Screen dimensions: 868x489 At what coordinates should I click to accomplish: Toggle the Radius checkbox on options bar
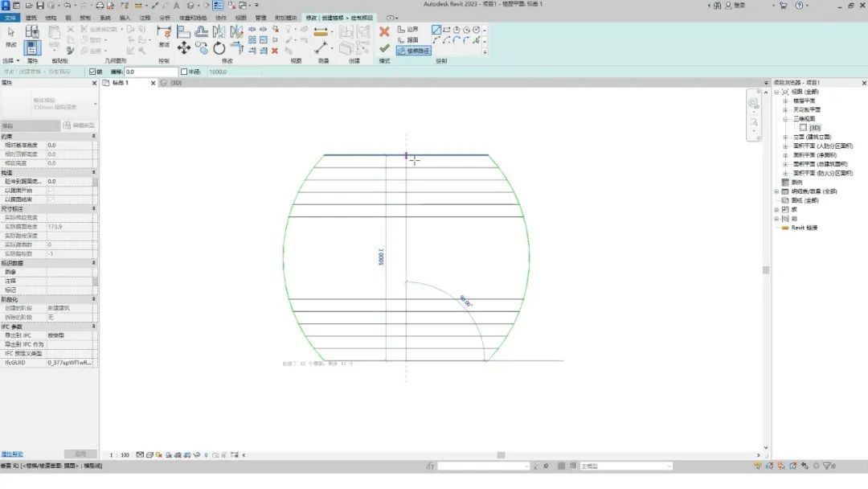click(x=184, y=72)
